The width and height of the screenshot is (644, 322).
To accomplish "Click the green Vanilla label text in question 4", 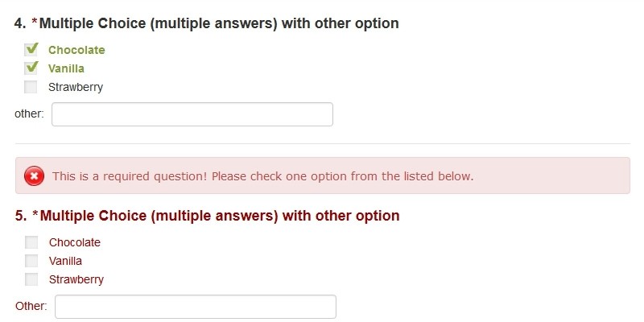I will [66, 68].
